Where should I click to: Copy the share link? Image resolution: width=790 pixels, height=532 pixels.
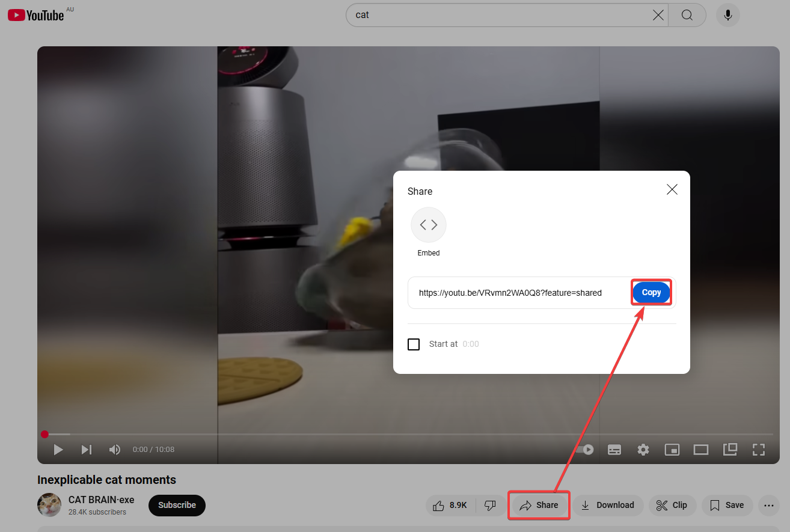click(x=651, y=293)
